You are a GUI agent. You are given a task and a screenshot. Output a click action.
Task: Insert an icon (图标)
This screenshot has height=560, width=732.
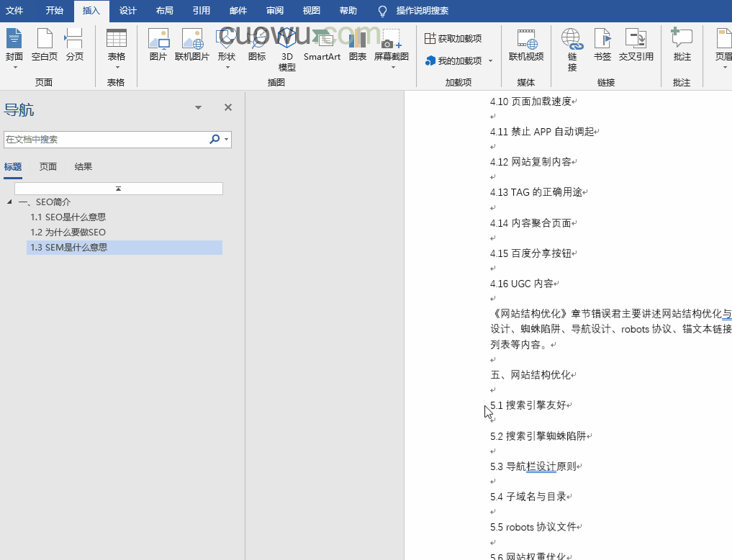257,45
